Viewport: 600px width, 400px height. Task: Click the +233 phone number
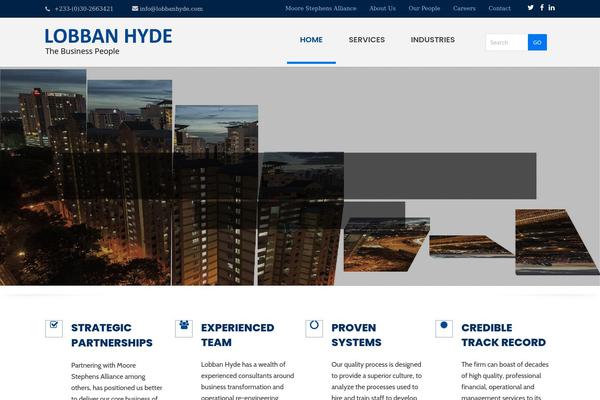tap(84, 9)
